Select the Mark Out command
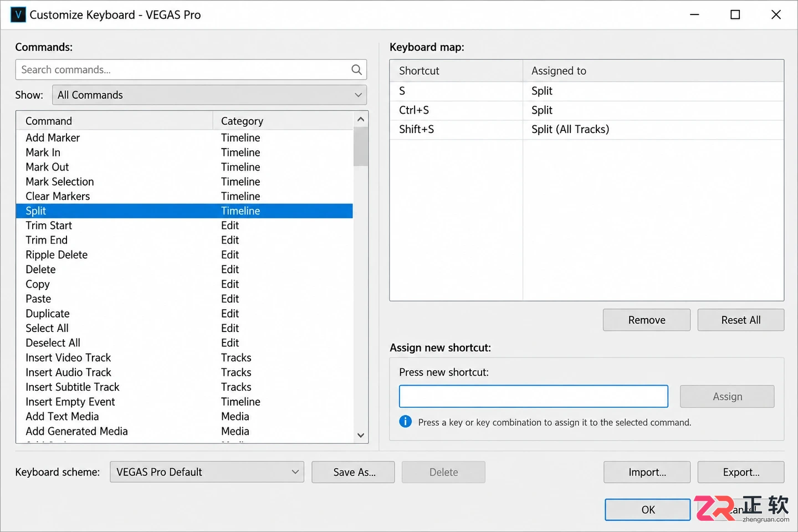The width and height of the screenshot is (798, 532). pos(185,167)
